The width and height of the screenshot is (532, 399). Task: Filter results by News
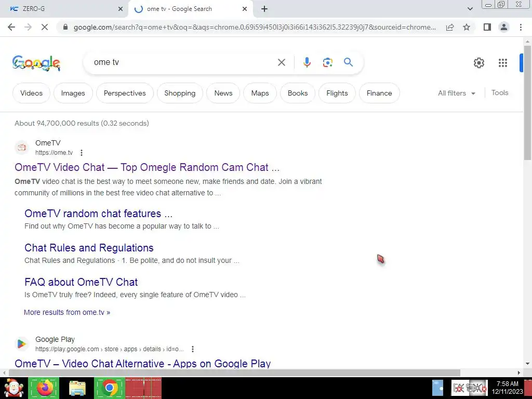click(223, 93)
